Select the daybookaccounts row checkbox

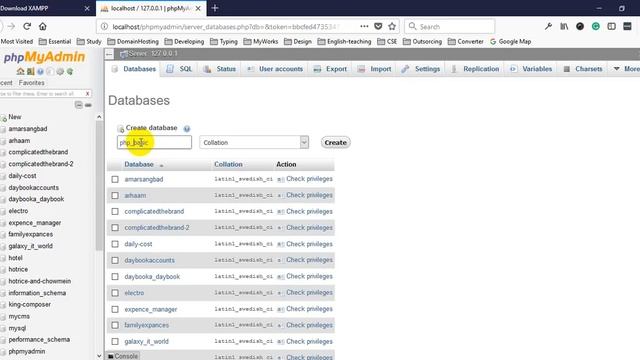click(x=115, y=260)
